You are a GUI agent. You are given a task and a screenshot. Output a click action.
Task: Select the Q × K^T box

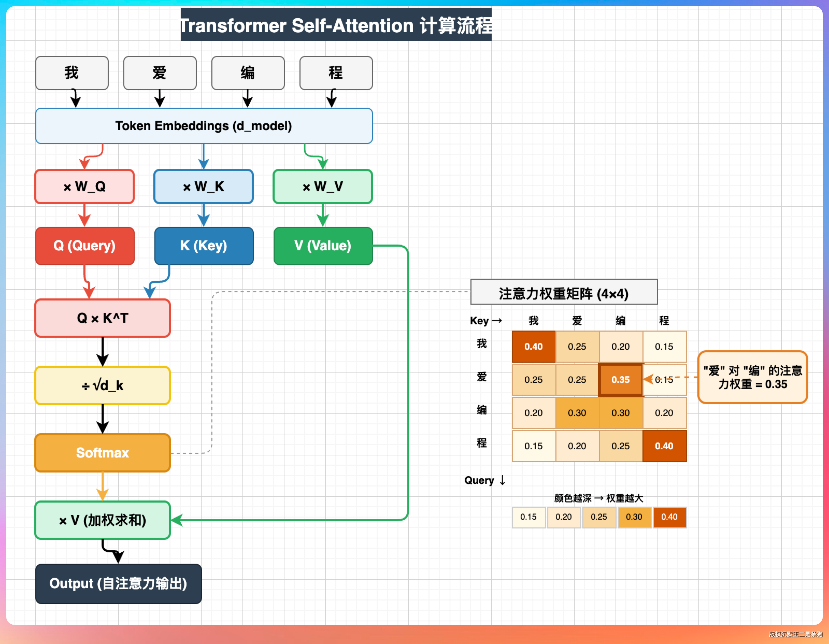click(103, 318)
